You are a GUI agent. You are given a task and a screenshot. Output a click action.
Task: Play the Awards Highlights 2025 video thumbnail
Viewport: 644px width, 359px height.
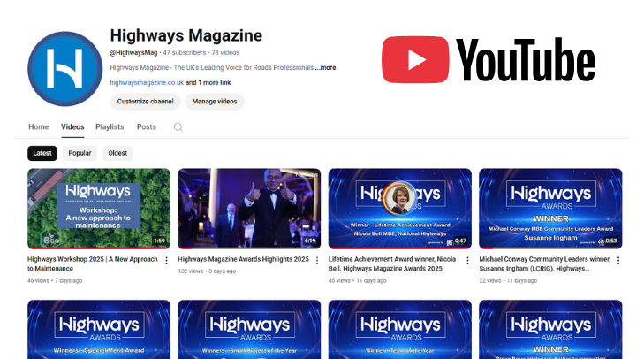(x=249, y=208)
